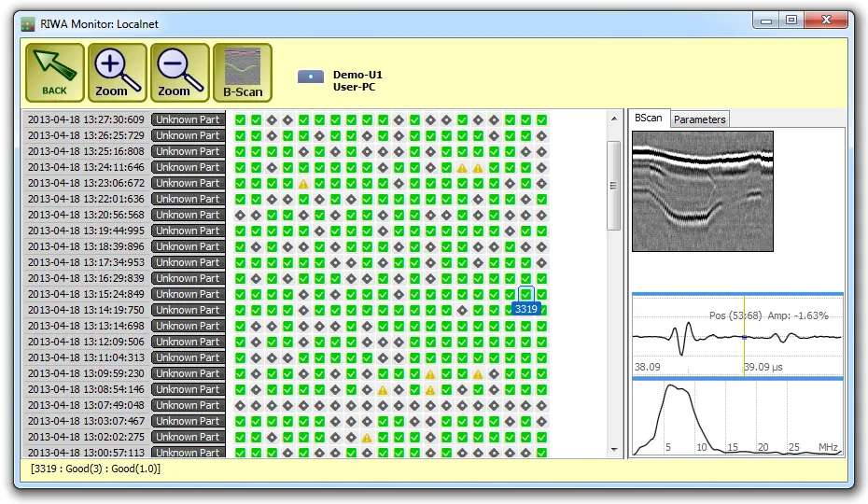Click the warning icon in the 13:02:02:275 row
This screenshot has width=868, height=504.
pyautogui.click(x=367, y=438)
